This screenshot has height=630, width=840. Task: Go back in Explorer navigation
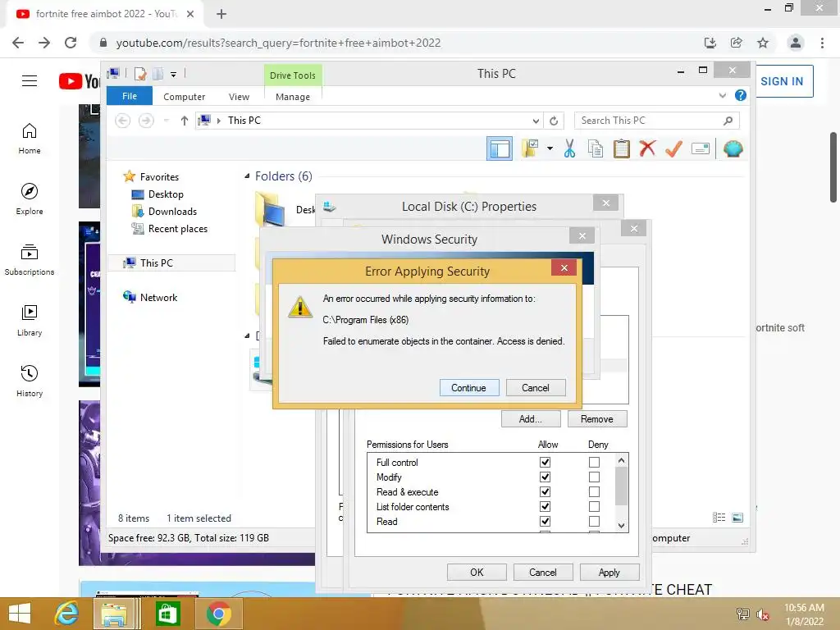coord(123,121)
